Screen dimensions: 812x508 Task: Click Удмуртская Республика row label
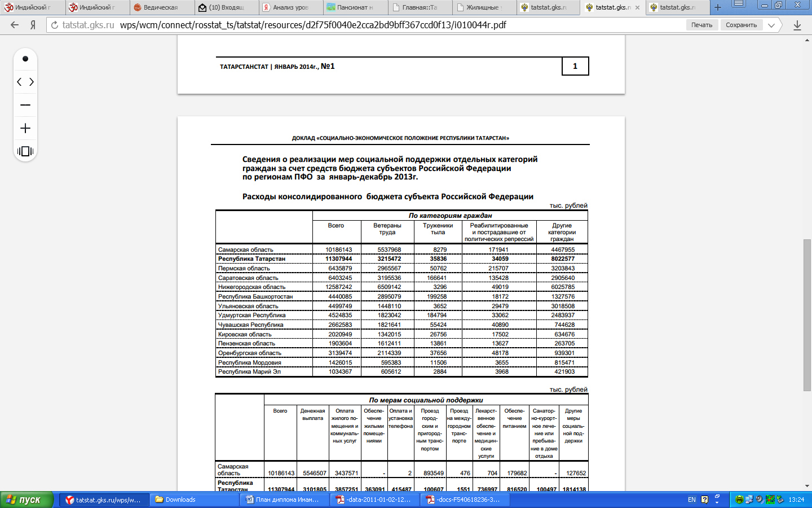coord(252,316)
